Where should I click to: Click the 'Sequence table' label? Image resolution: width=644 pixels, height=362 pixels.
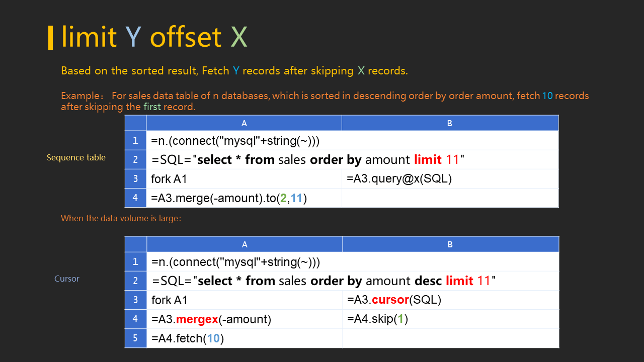(76, 157)
